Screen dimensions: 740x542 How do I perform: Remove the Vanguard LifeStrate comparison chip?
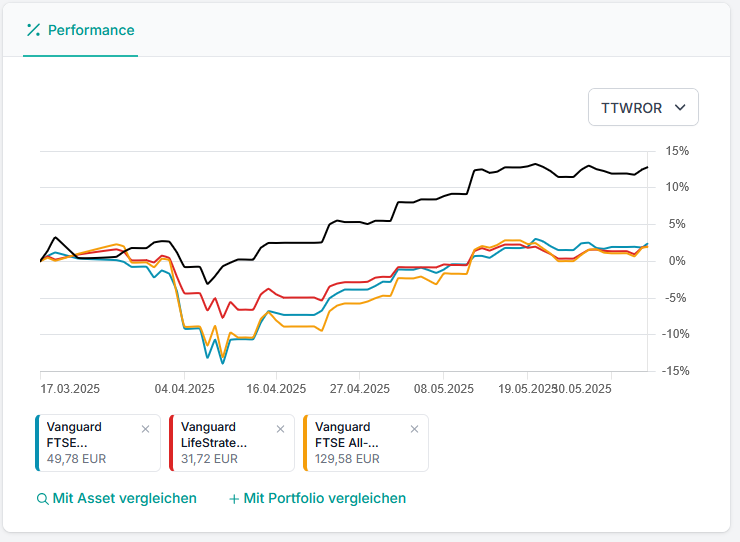pyautogui.click(x=279, y=429)
